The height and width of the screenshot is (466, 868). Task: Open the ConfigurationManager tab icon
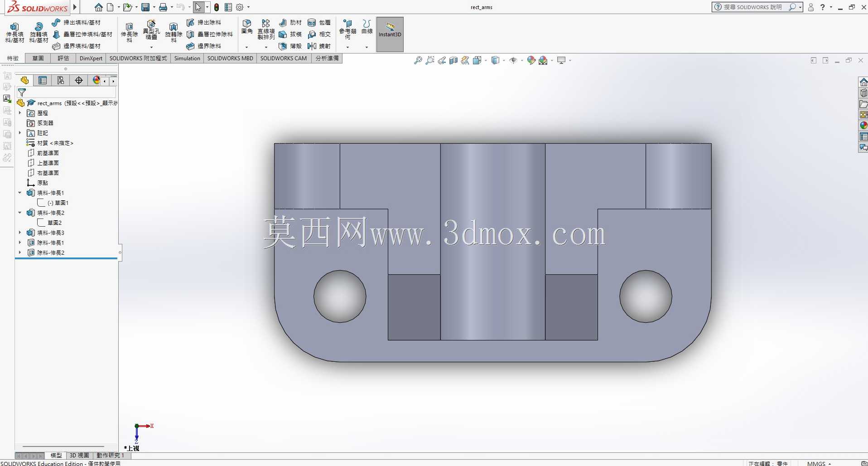(x=61, y=81)
